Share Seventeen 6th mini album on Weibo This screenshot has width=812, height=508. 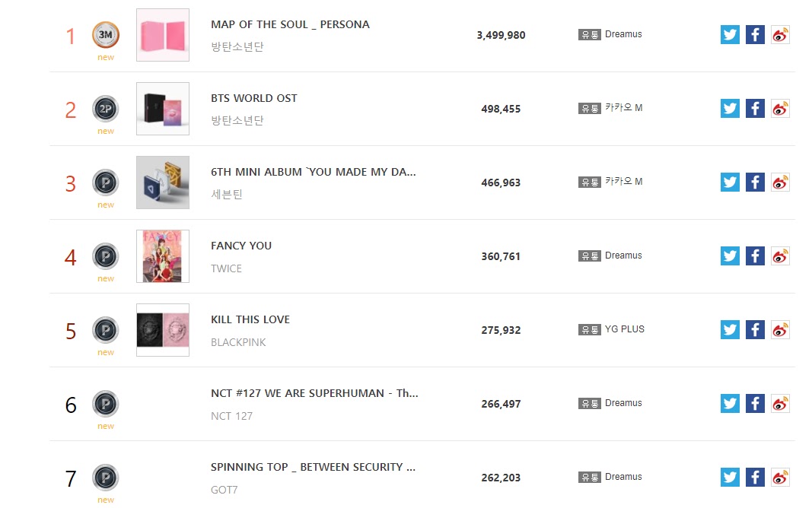coord(780,182)
